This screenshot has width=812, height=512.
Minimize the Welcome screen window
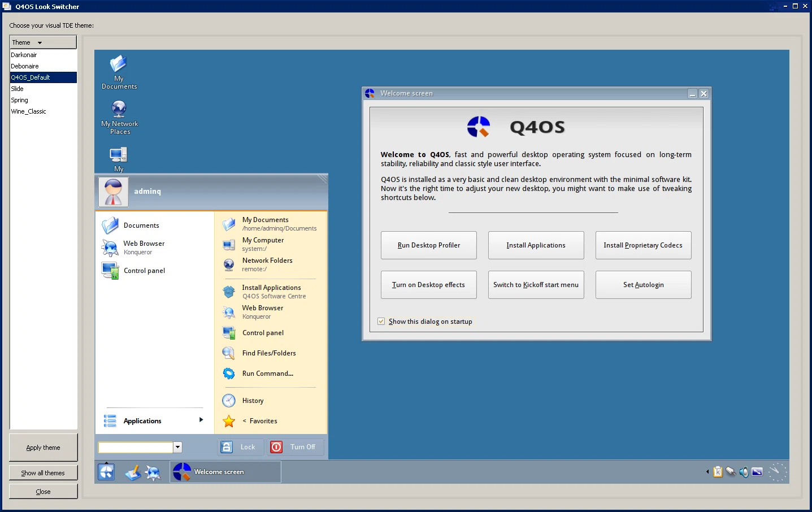pos(692,94)
